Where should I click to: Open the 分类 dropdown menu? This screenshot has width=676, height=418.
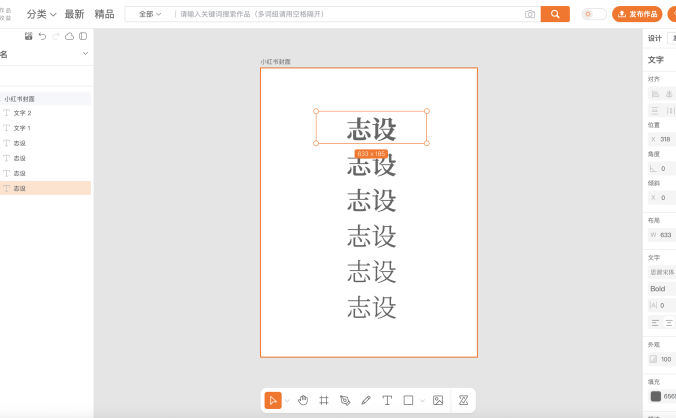pos(41,14)
